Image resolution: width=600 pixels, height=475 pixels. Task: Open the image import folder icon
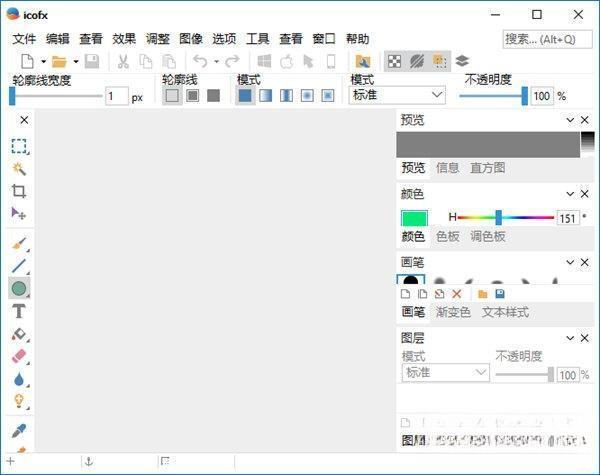[x=363, y=61]
